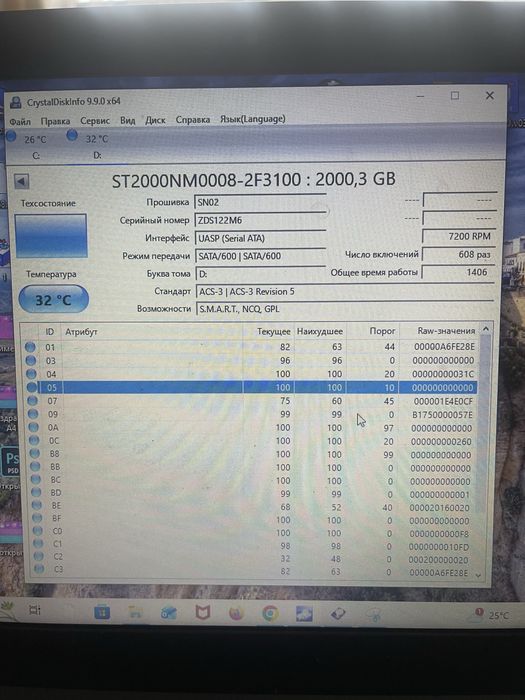Click the 7200 RPM rotation field
Screen dimensions: 525x700
[x=459, y=236]
